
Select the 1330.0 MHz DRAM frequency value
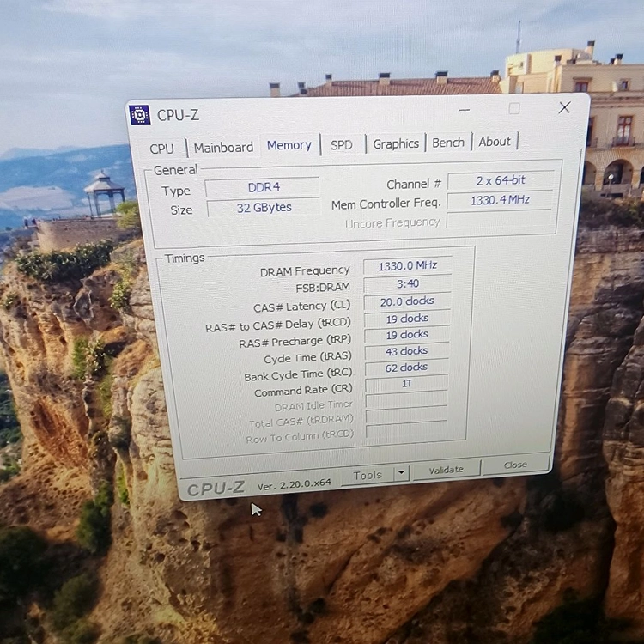click(407, 265)
